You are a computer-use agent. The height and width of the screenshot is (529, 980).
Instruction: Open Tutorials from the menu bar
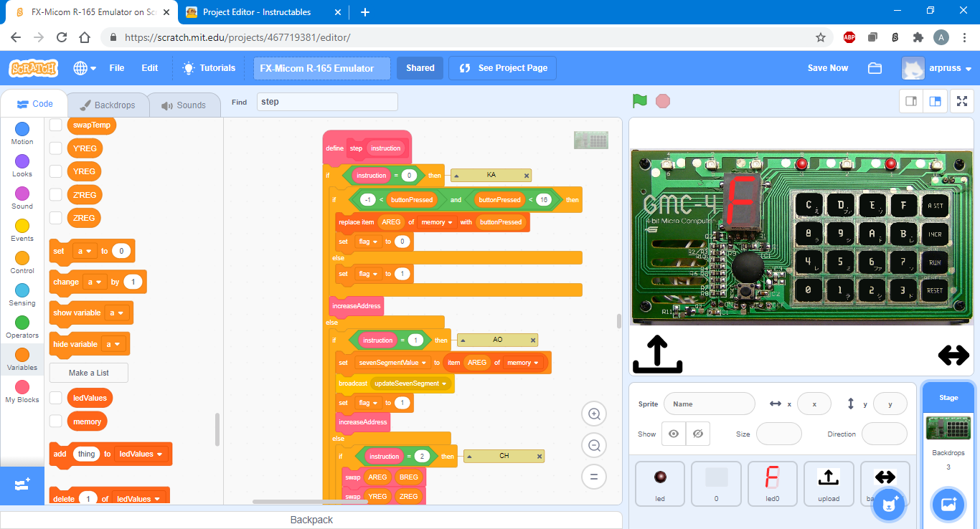point(209,68)
